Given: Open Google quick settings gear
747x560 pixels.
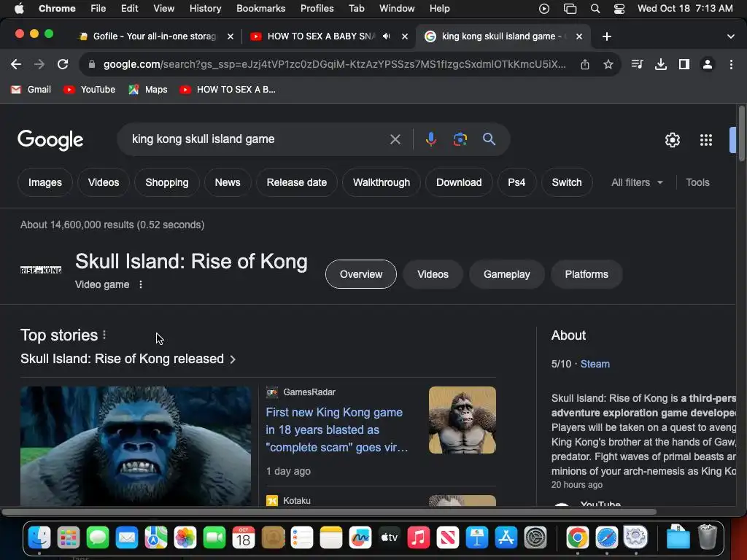Looking at the screenshot, I should [672, 140].
